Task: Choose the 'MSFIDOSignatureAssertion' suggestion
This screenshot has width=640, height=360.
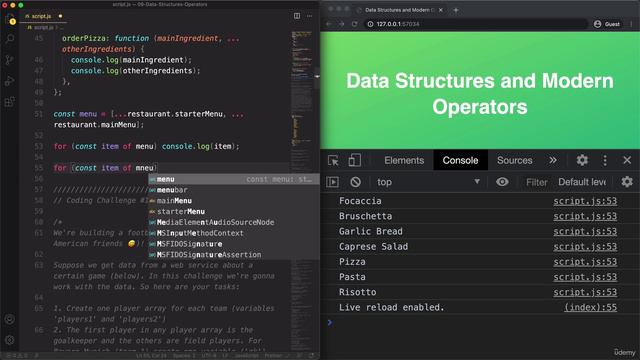Action: [233, 255]
